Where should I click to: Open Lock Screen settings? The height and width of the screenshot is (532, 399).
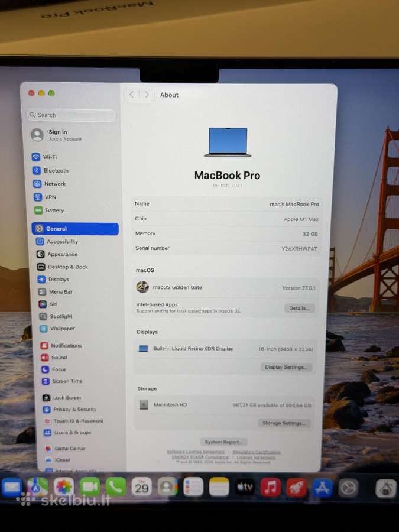pyautogui.click(x=63, y=398)
